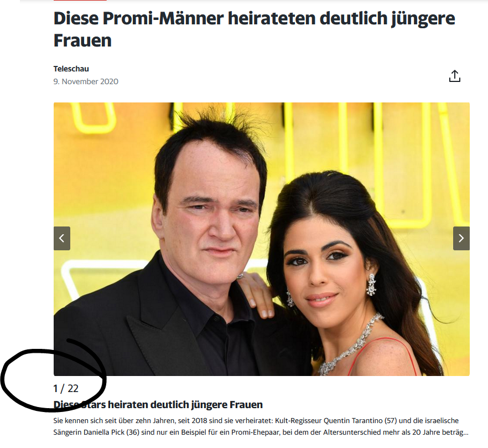The width and height of the screenshot is (488, 448).
Task: Go back with the previous slide arrow
Action: [x=62, y=238]
